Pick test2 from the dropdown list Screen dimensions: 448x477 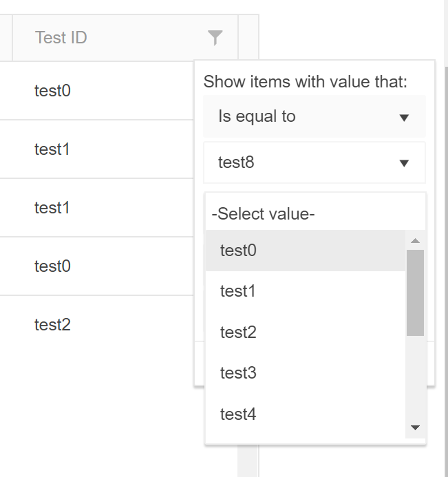pos(238,332)
